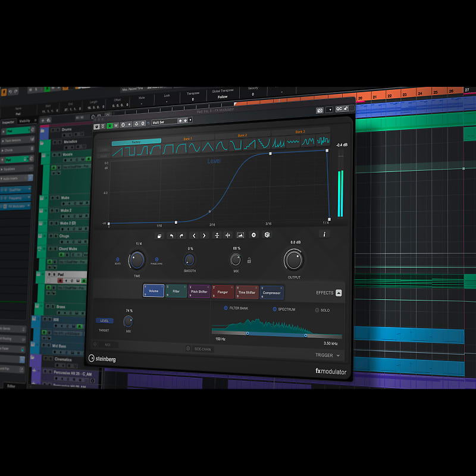Switch to the Inspector tab in Cubase
The height and width of the screenshot is (476, 476).
[x=8, y=122]
